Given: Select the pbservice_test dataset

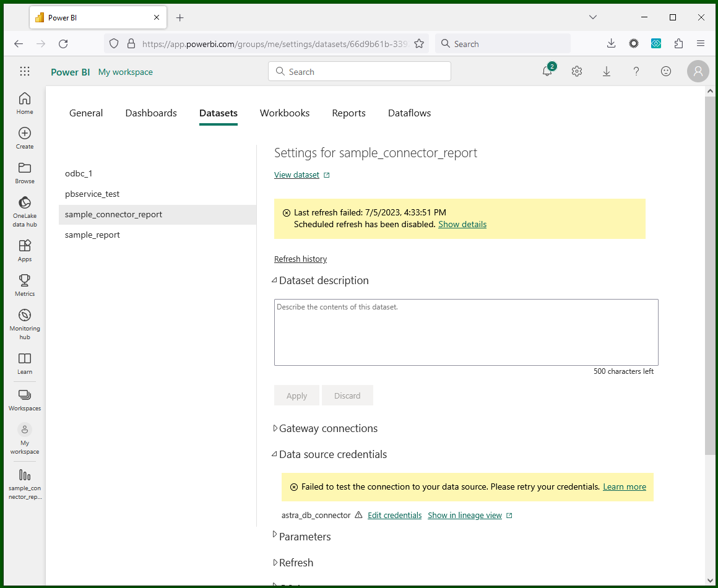Looking at the screenshot, I should point(157,194).
